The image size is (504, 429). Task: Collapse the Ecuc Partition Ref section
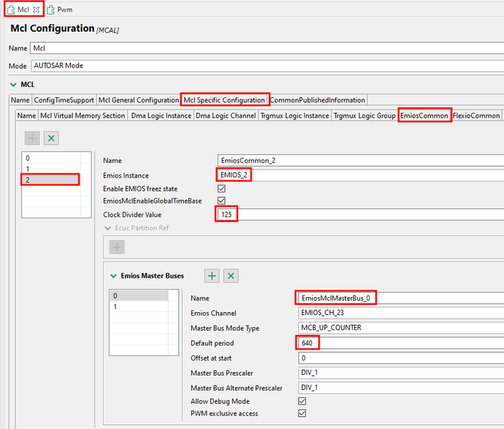(x=107, y=228)
